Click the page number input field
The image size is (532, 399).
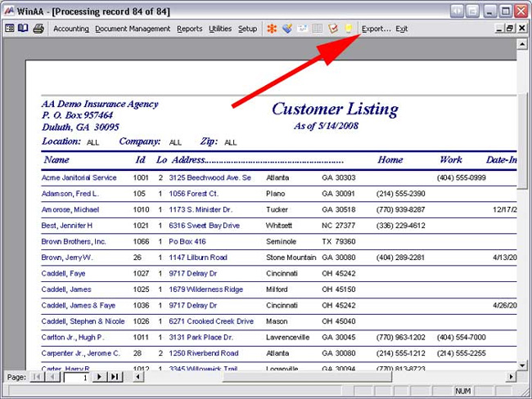76,377
